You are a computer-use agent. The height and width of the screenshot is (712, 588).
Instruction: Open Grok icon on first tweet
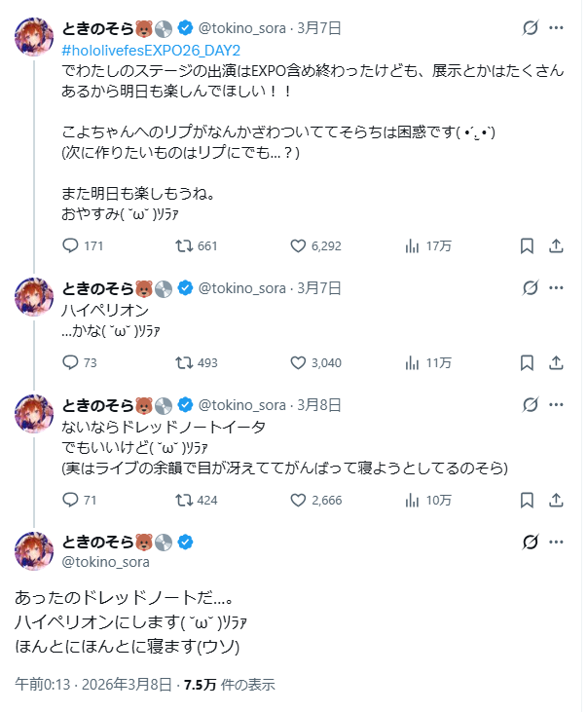point(531,29)
